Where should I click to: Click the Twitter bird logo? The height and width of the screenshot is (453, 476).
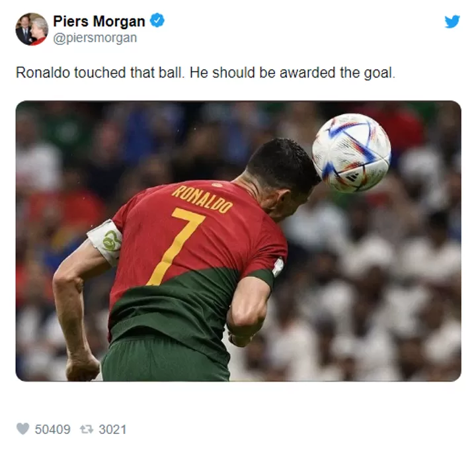[452, 22]
